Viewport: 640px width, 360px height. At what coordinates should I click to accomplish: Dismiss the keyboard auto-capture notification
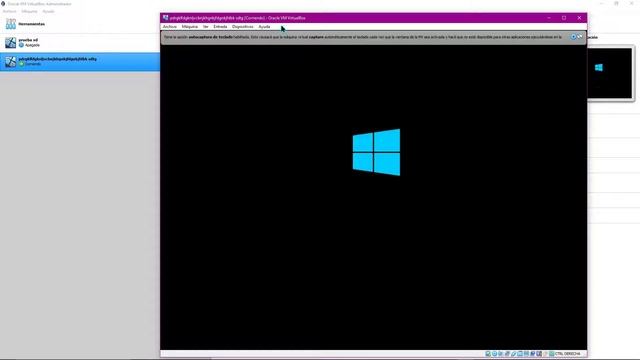pos(573,37)
